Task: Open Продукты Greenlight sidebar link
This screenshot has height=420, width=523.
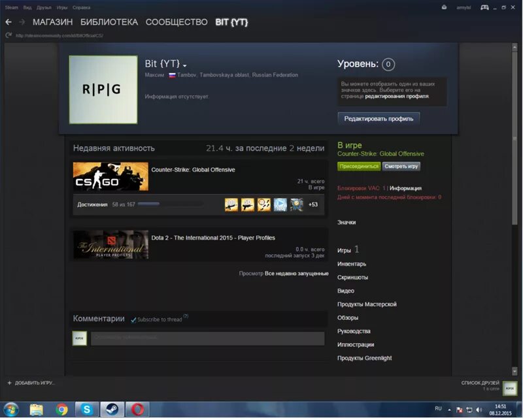Action: pos(364,359)
